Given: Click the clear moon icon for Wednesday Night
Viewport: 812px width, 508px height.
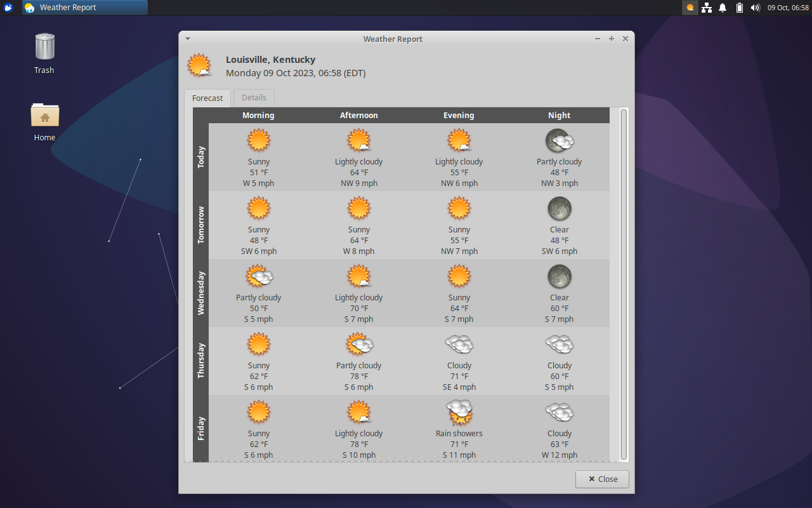Looking at the screenshot, I should pos(560,276).
